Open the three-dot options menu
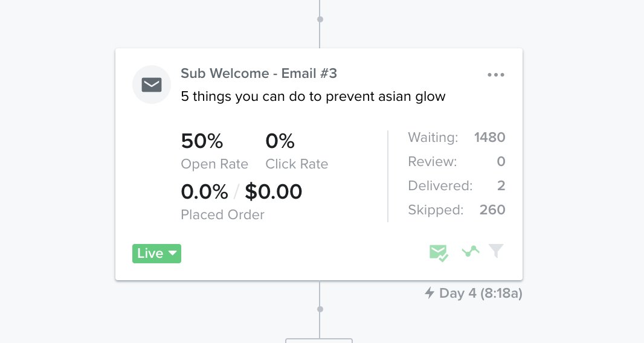The image size is (644, 343). (495, 75)
